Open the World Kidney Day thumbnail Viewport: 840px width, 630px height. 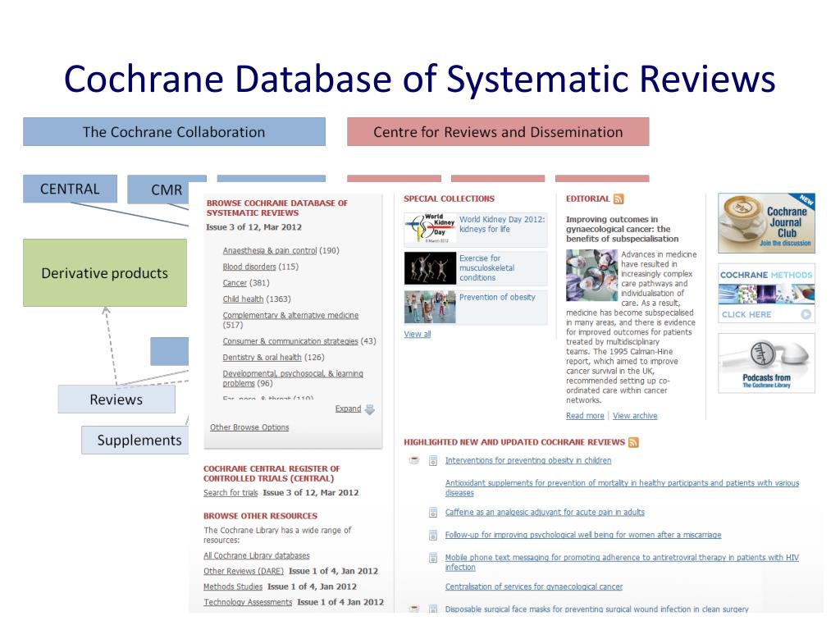tap(430, 228)
